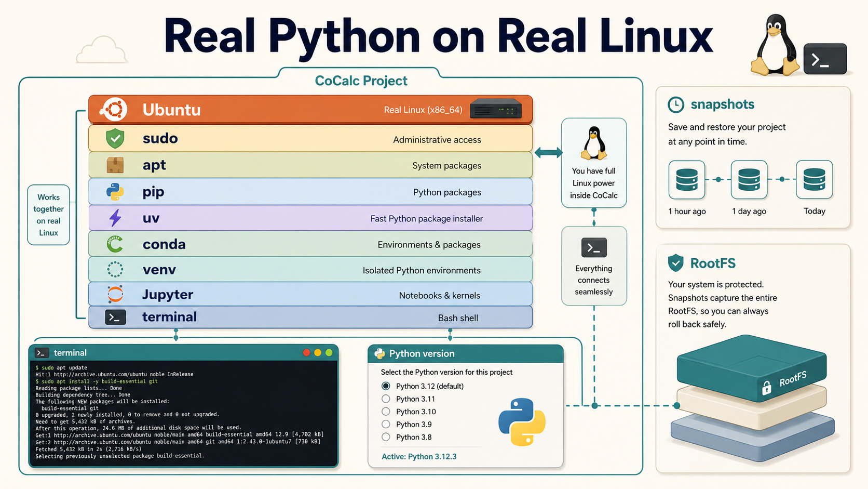The height and width of the screenshot is (489, 868).
Task: Select Python 3.12 (default) radio button
Action: coord(386,386)
